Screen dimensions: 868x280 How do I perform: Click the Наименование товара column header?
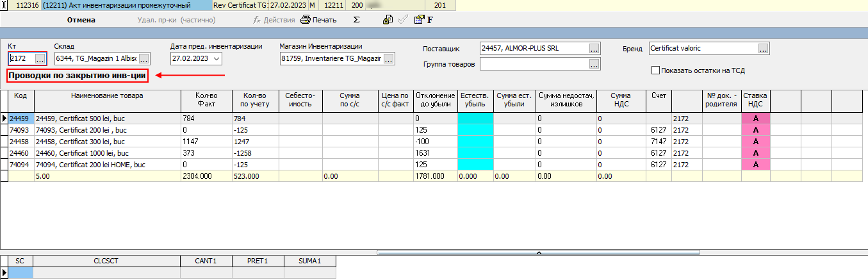108,101
